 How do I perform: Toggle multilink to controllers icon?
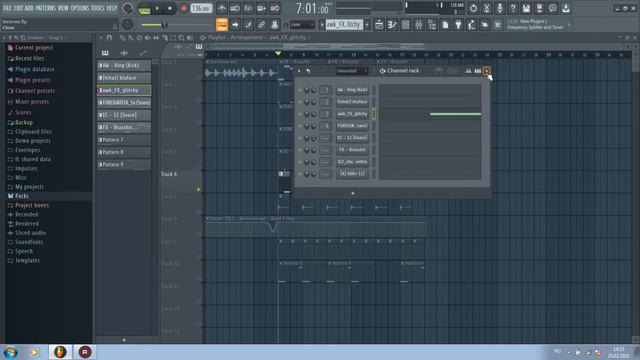[275, 25]
